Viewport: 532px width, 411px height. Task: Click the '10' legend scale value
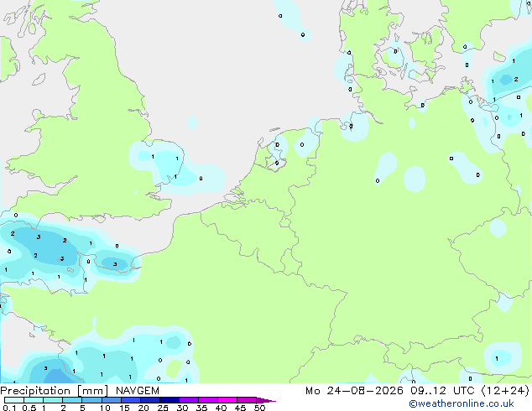(105, 408)
